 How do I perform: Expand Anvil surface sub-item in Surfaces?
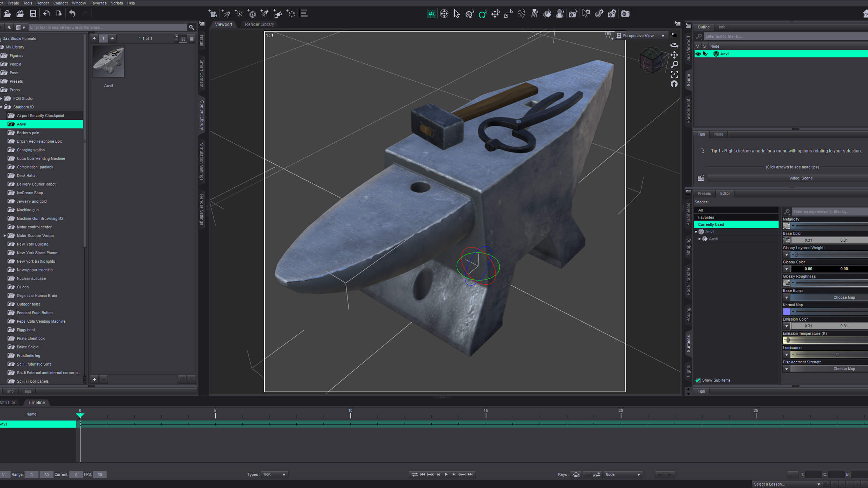(699, 239)
